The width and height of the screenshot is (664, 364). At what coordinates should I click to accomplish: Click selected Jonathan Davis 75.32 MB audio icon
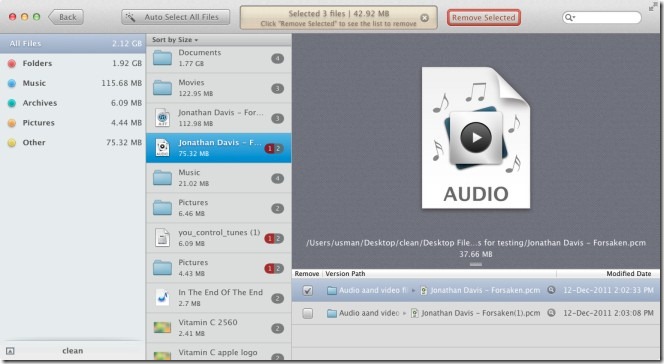click(x=162, y=148)
